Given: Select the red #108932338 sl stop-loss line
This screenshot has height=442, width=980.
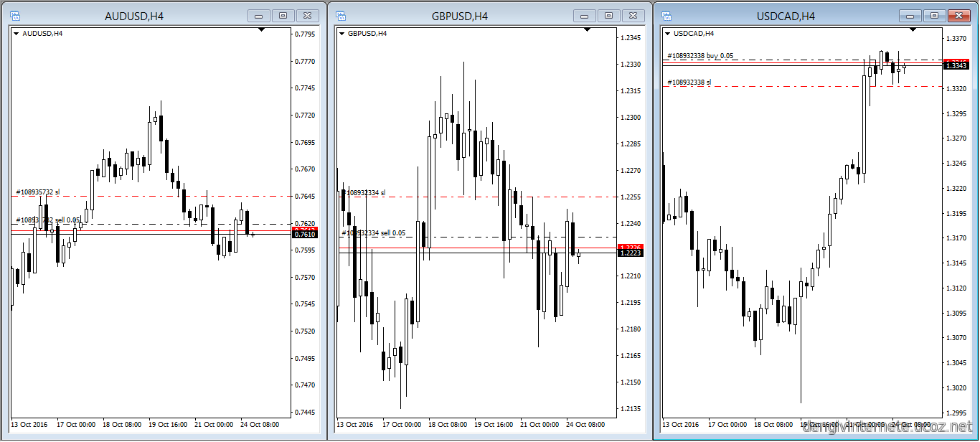Looking at the screenshot, I should [x=789, y=86].
